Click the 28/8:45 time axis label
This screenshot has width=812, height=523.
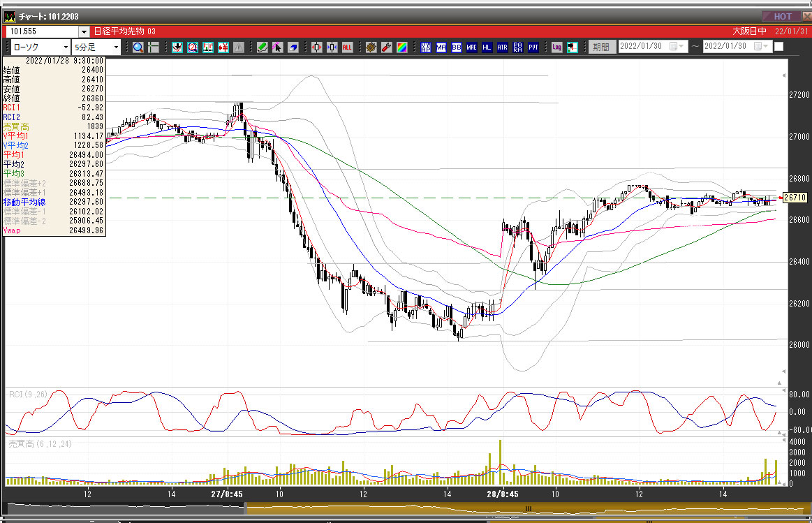(502, 494)
